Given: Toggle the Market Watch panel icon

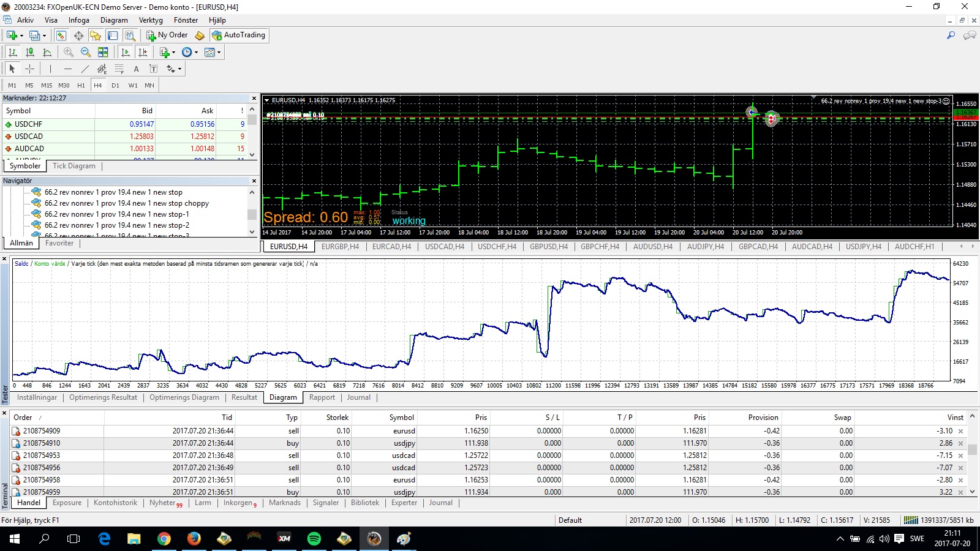Looking at the screenshot, I should [x=61, y=36].
